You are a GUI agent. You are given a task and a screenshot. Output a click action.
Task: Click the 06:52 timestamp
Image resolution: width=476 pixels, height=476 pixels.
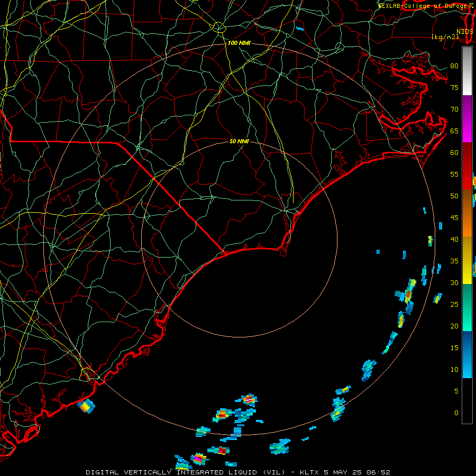pos(378,472)
